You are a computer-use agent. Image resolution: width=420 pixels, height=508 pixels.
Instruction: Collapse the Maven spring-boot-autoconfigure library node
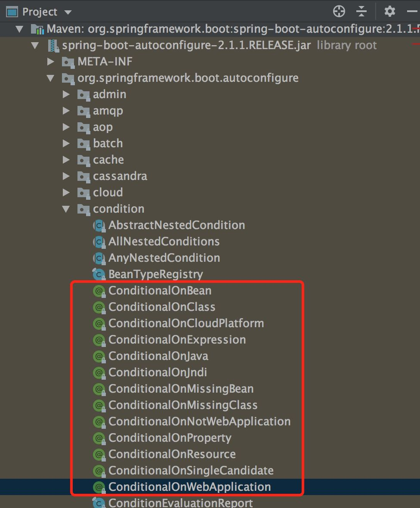coord(19,29)
